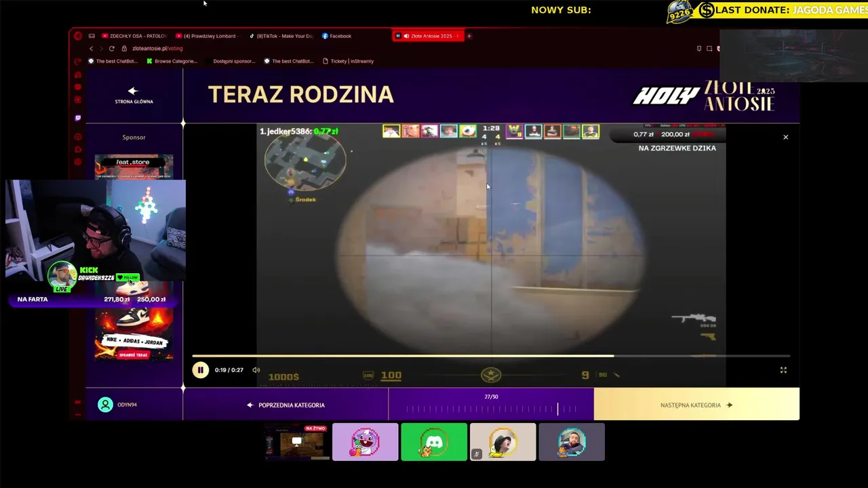Viewport: 868px width, 488px height.
Task: Open Tickety | inStreamly bookmark
Action: coord(348,61)
